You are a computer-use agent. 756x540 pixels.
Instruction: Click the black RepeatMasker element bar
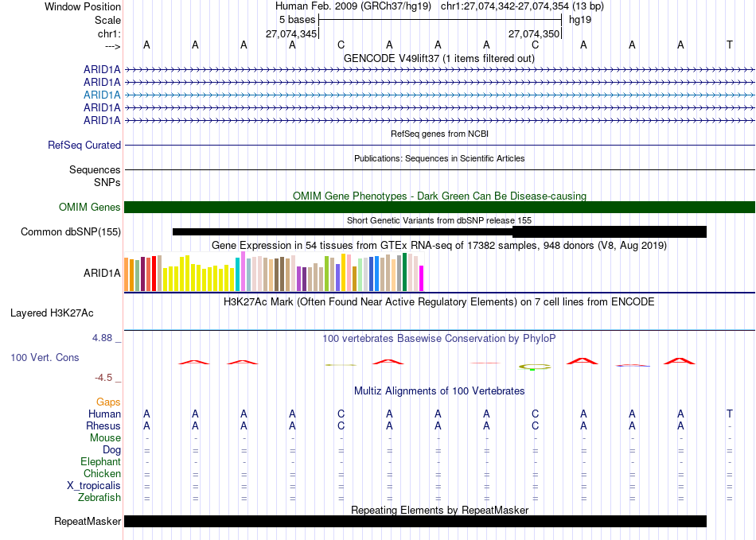(415, 522)
